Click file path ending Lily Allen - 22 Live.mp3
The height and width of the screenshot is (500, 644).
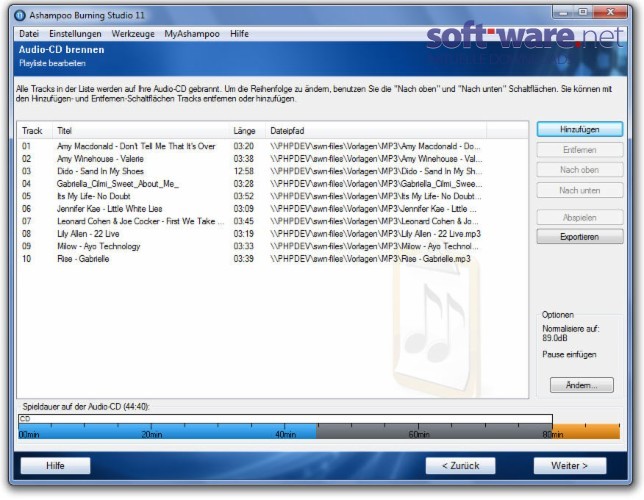click(375, 234)
